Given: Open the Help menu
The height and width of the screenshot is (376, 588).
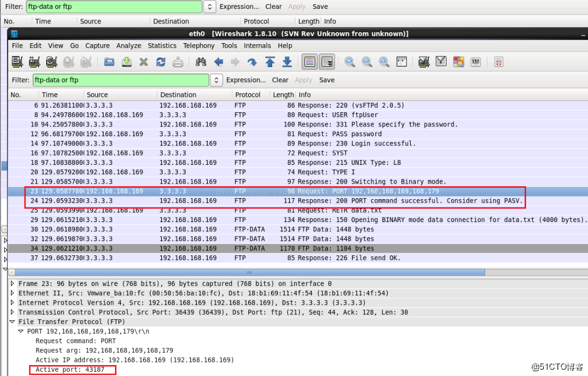Looking at the screenshot, I should click(x=285, y=46).
